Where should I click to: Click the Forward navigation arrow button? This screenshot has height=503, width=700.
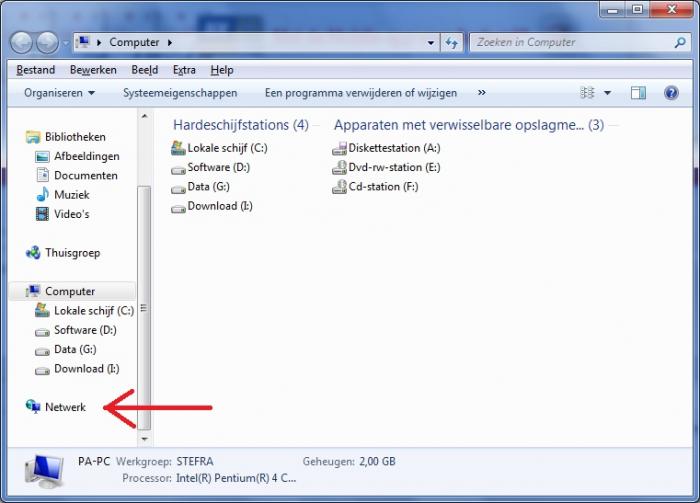[47, 43]
